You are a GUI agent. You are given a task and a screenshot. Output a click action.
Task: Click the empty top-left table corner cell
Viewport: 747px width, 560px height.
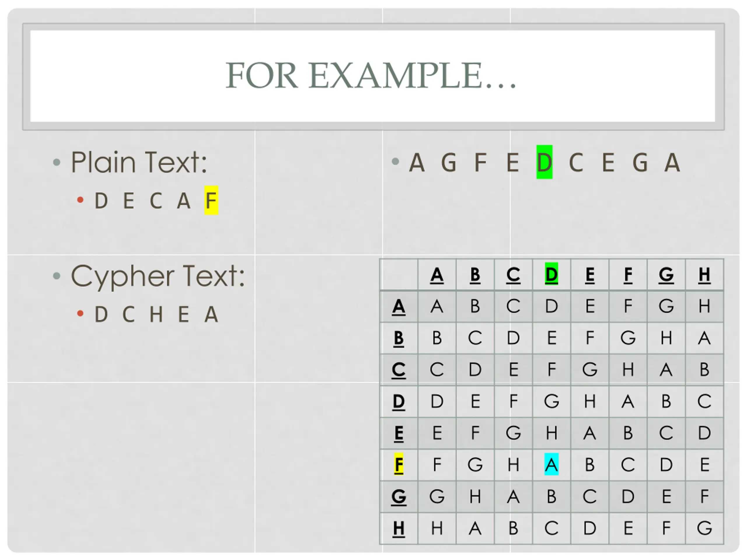(x=399, y=274)
